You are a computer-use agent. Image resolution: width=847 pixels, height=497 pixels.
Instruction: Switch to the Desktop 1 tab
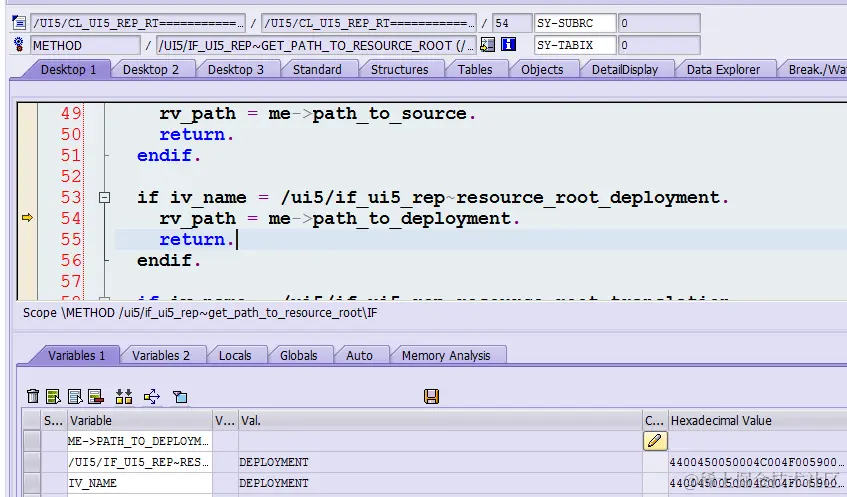click(68, 70)
